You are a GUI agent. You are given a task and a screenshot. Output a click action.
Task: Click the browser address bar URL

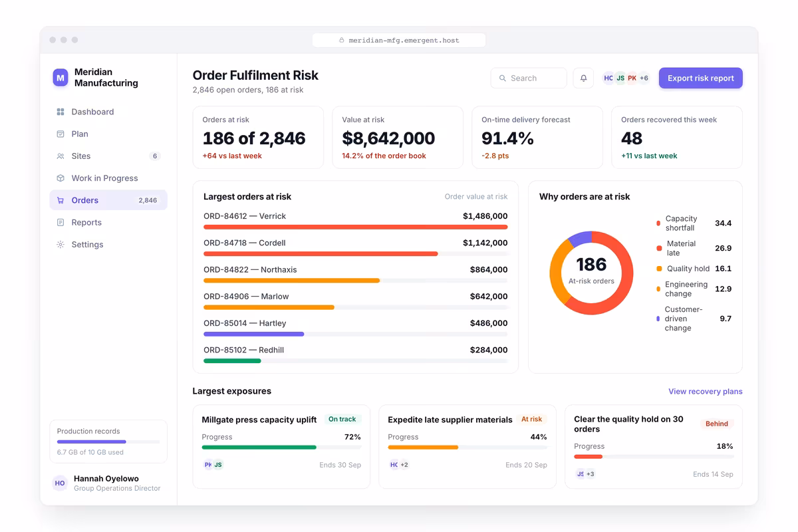click(399, 41)
